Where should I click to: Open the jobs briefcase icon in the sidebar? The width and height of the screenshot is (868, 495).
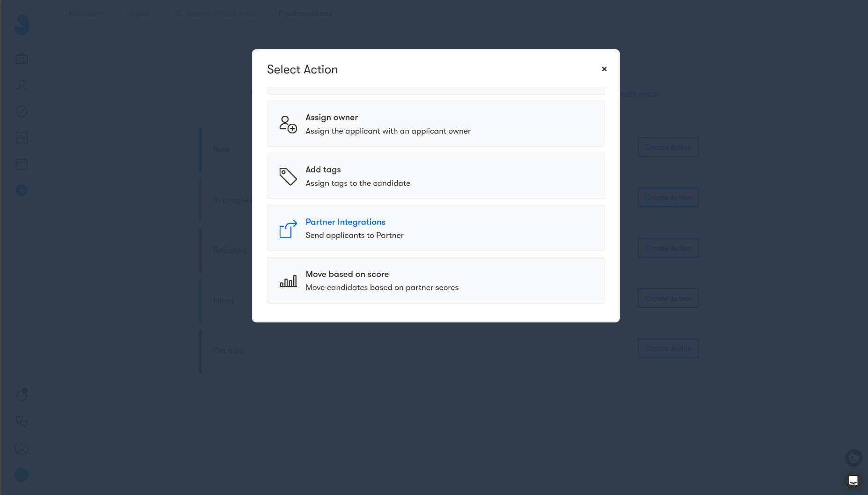22,59
